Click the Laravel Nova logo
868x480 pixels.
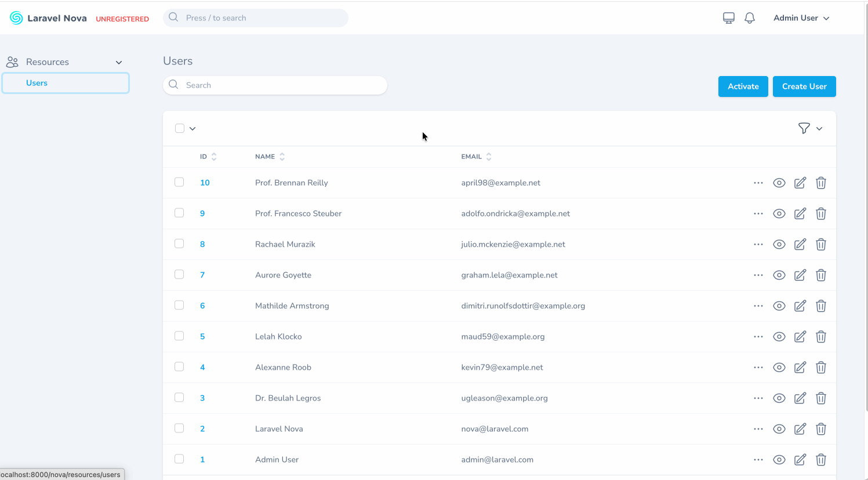pyautogui.click(x=48, y=18)
